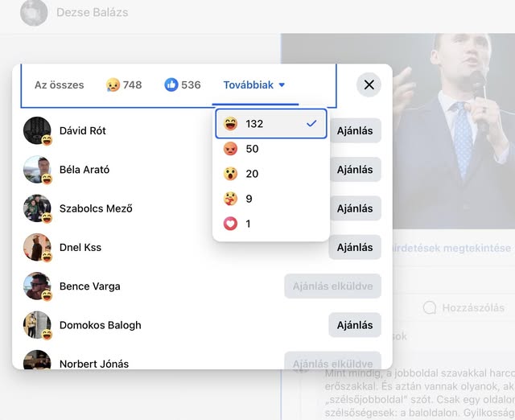Click Ajánlás button for Béla Arató

(x=355, y=170)
